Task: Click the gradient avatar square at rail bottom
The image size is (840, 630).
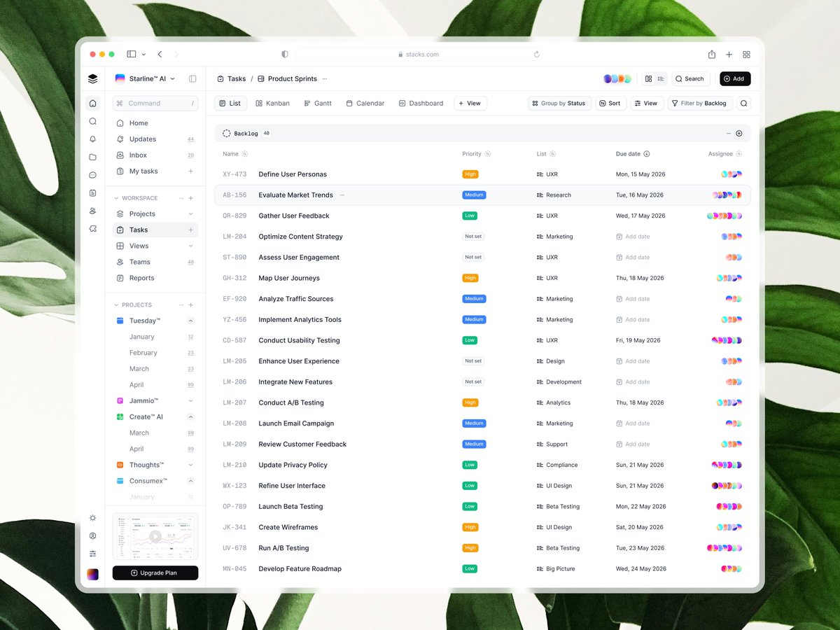Action: [x=92, y=574]
